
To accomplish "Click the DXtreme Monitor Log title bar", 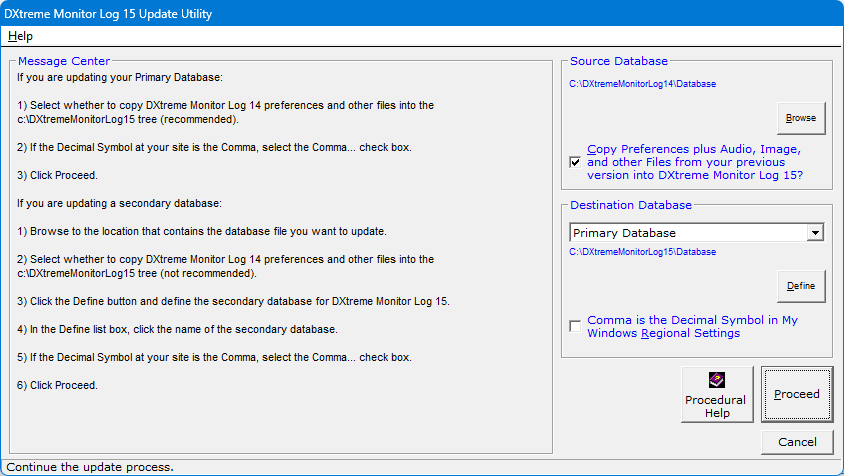I will pyautogui.click(x=300, y=14).
